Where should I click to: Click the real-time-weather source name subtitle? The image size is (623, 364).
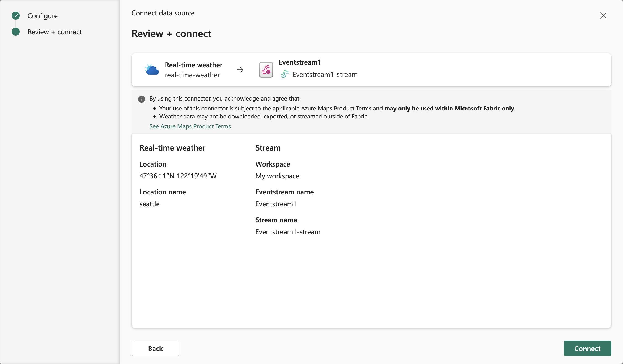point(192,75)
